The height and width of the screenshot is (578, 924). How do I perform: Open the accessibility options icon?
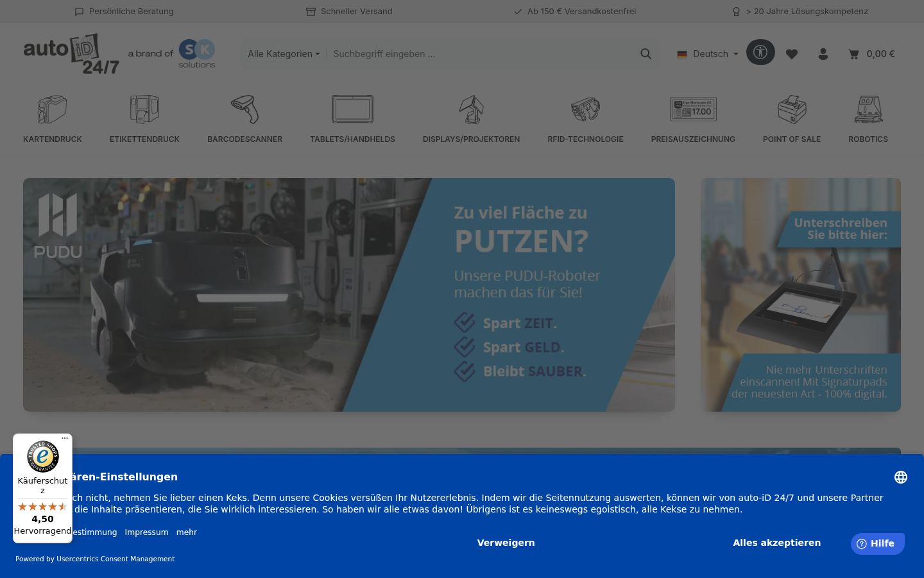tap(760, 52)
